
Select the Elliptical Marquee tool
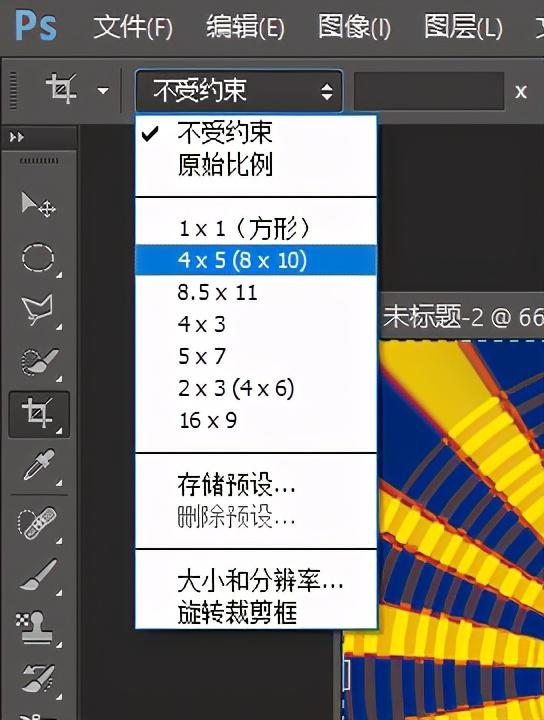point(39,258)
